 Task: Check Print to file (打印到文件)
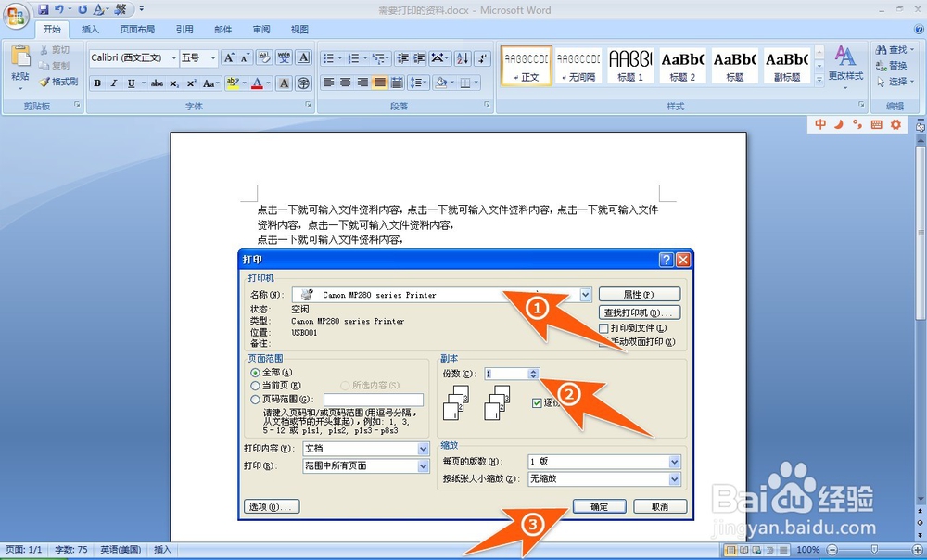pyautogui.click(x=603, y=328)
